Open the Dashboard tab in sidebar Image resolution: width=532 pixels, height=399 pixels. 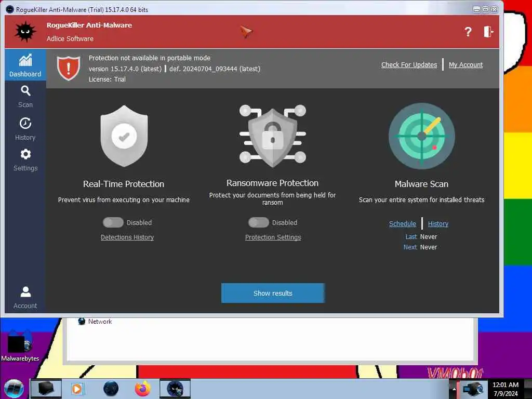point(25,65)
